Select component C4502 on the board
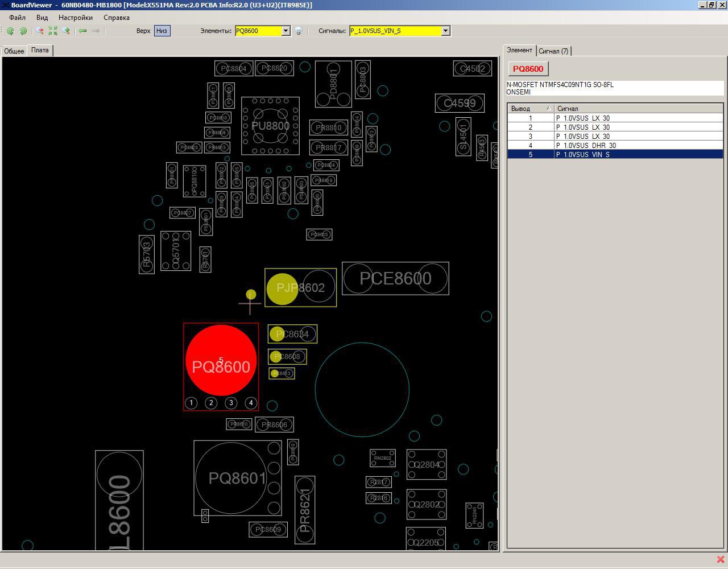The width and height of the screenshot is (728, 569). (473, 69)
